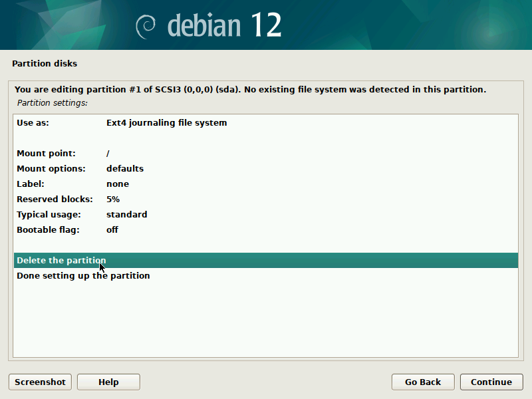
Task: Open Help for partitioning
Action: pyautogui.click(x=108, y=382)
